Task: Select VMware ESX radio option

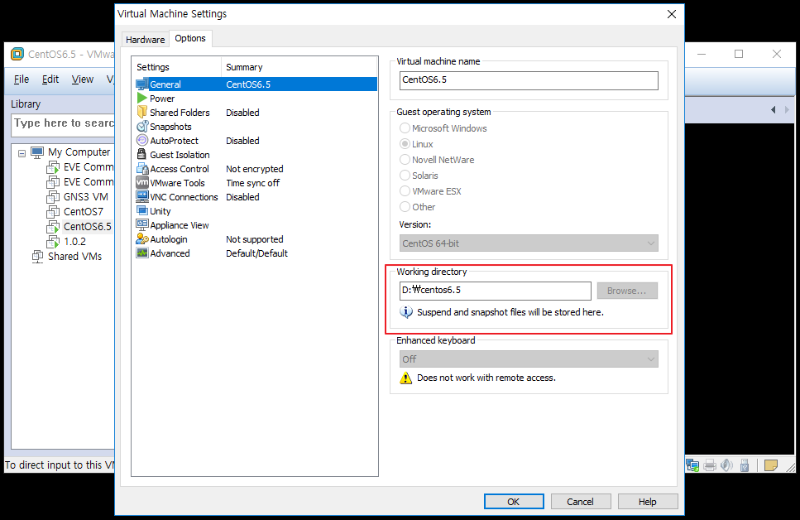Action: point(405,191)
